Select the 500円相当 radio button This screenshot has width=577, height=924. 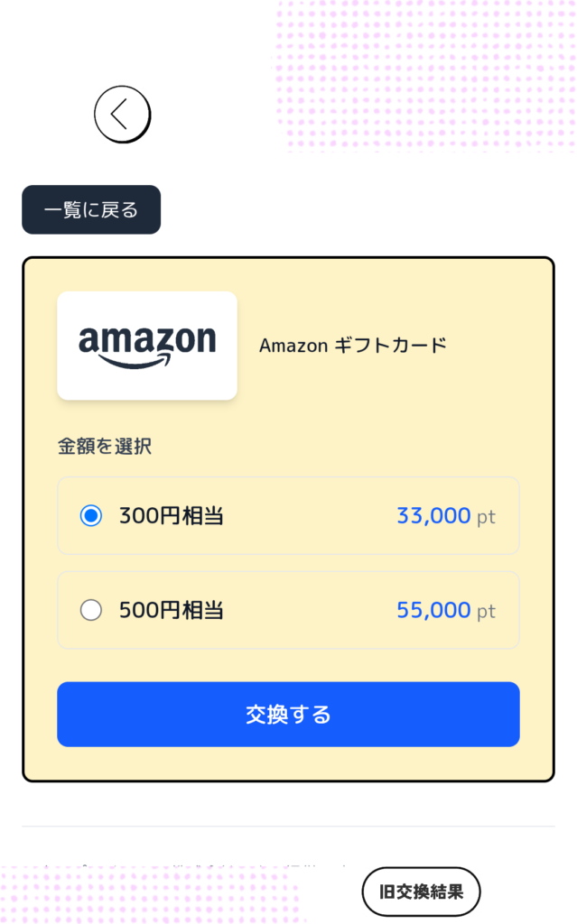coord(91,610)
